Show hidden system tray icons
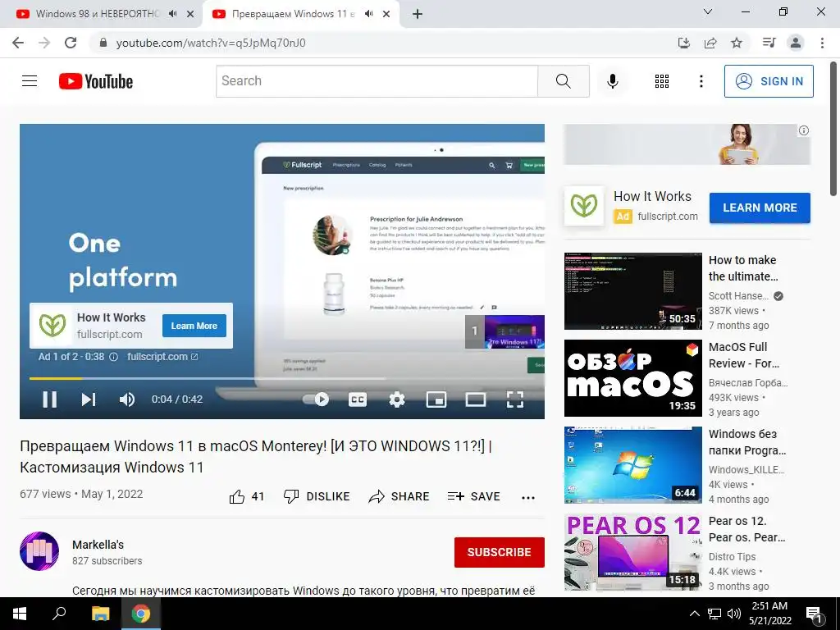 [694, 614]
